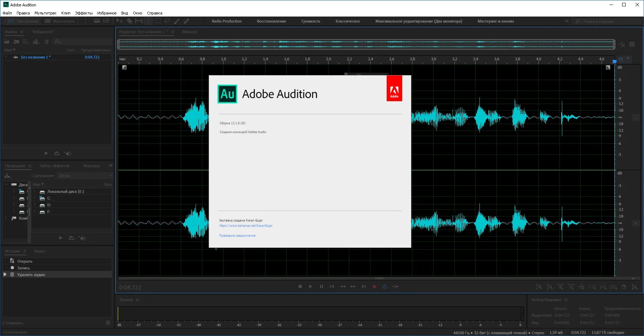Expand the Без названия 1 file entry

click(x=6, y=57)
